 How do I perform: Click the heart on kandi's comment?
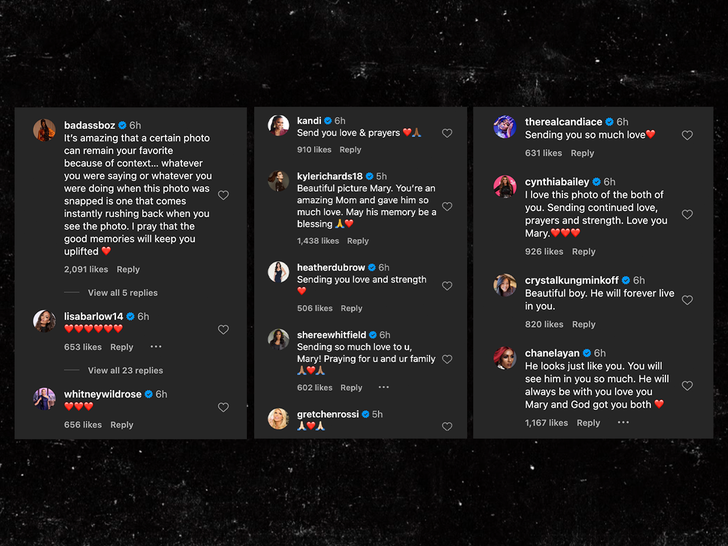point(447,133)
